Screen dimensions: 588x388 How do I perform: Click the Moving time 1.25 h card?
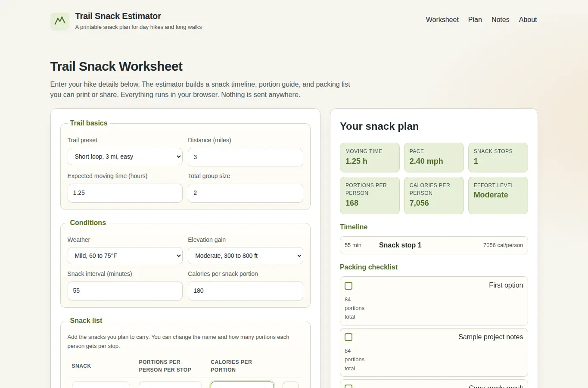pyautogui.click(x=370, y=157)
